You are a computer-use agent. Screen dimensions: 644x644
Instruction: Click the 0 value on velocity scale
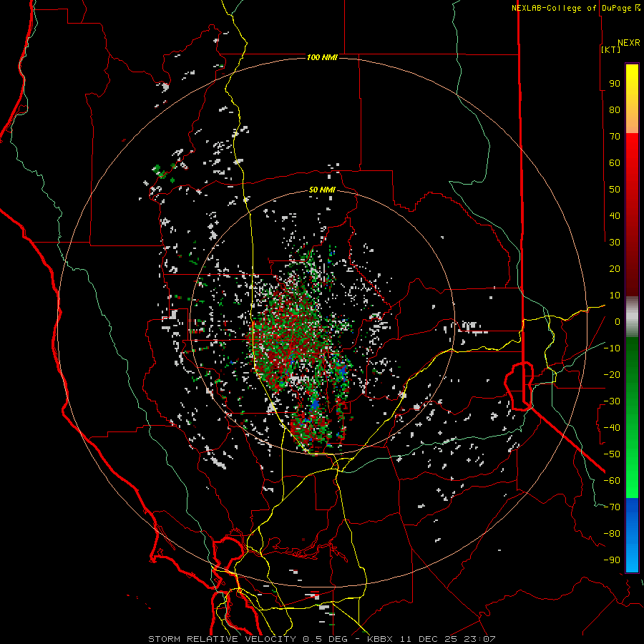618,322
